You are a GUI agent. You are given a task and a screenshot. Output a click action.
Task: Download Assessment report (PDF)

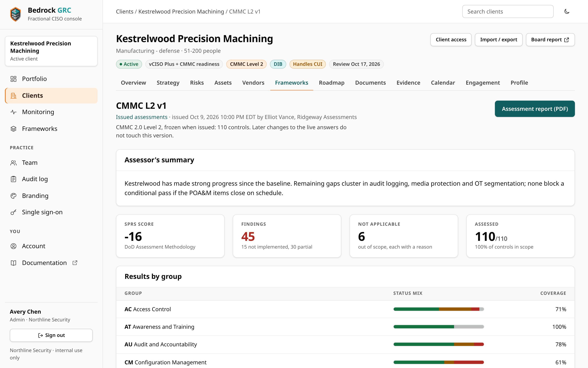click(x=535, y=109)
